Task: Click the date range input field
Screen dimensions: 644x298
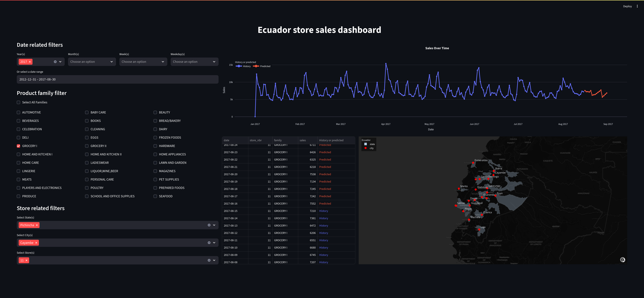Action: pos(118,80)
